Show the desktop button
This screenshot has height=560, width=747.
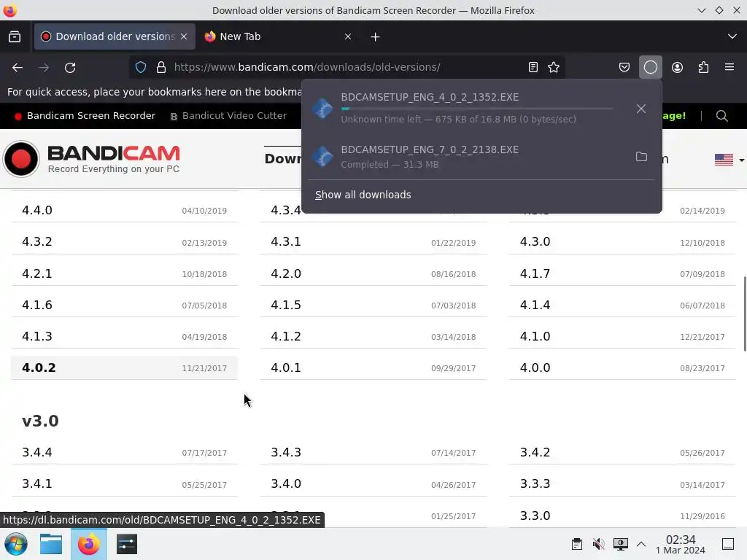point(728,544)
